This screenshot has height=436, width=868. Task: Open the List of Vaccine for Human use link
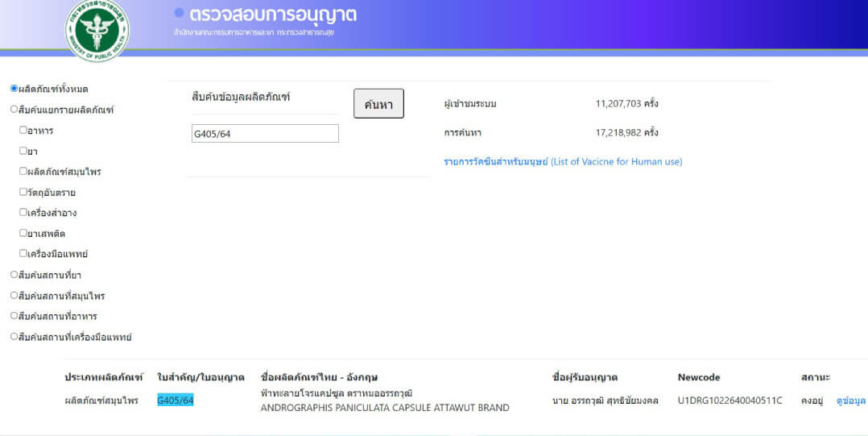click(563, 162)
